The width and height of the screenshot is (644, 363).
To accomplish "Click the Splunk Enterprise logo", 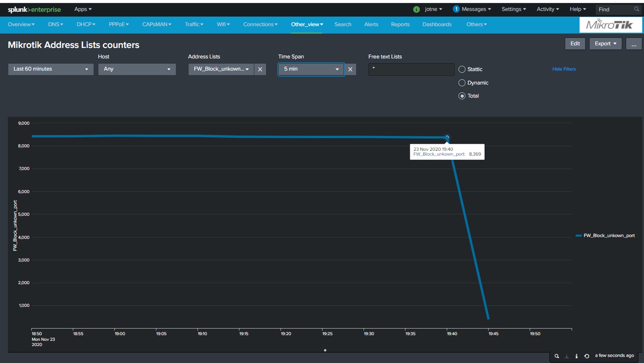I will (34, 10).
